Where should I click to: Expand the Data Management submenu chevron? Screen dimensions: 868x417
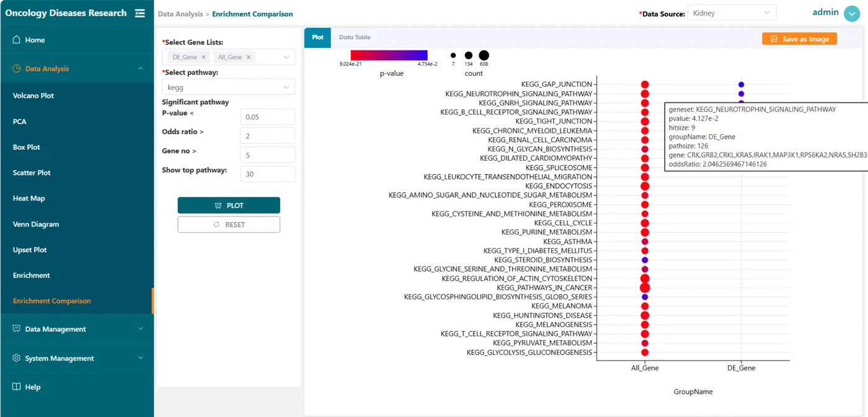pyautogui.click(x=141, y=329)
